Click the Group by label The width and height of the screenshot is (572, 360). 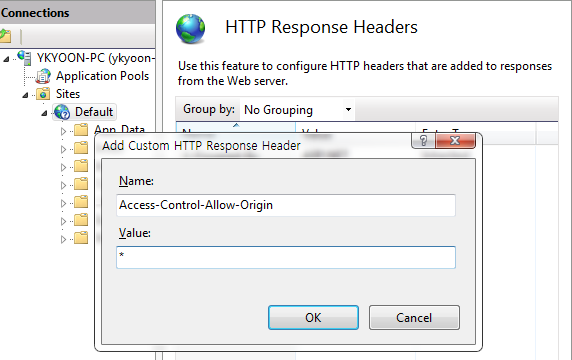coord(209,109)
